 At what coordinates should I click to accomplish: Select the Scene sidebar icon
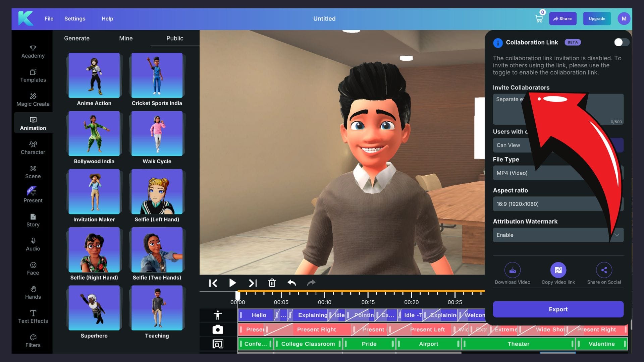(33, 172)
